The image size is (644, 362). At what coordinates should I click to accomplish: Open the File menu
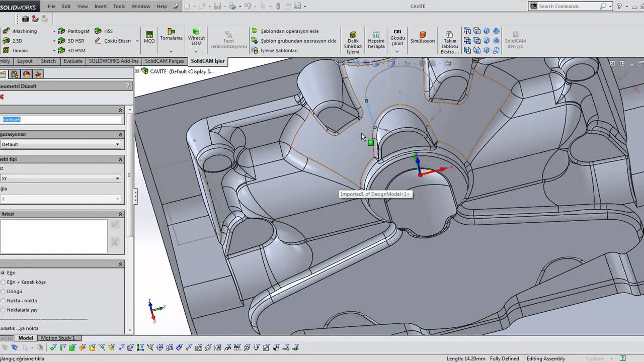(52, 7)
